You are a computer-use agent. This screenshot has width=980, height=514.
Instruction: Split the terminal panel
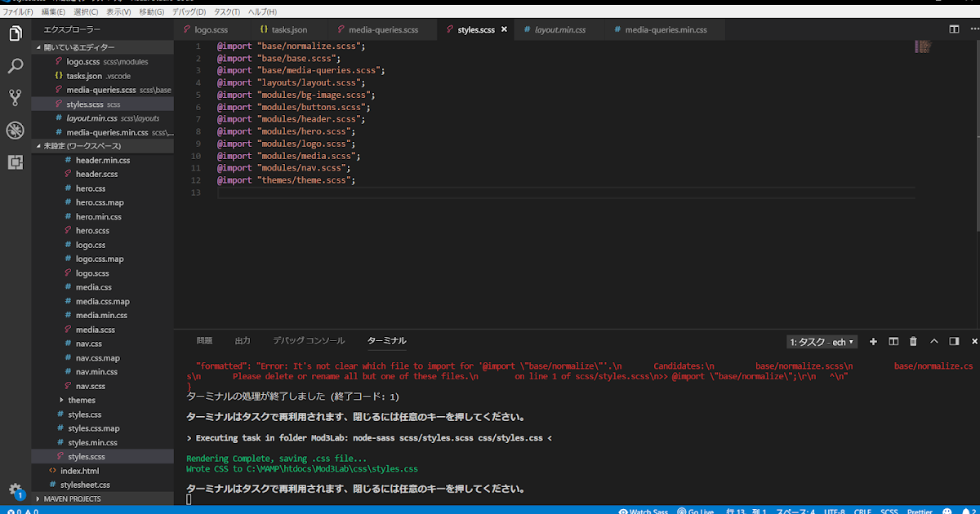click(x=893, y=342)
